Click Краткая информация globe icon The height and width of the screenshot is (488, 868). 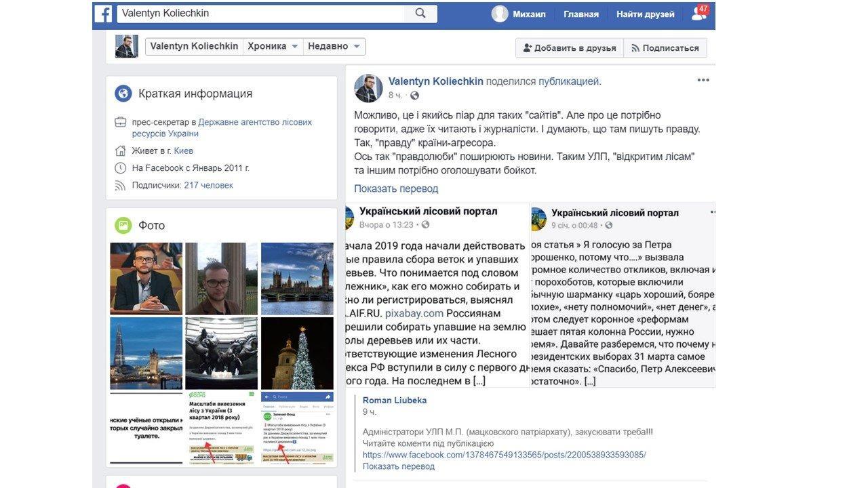click(x=123, y=94)
